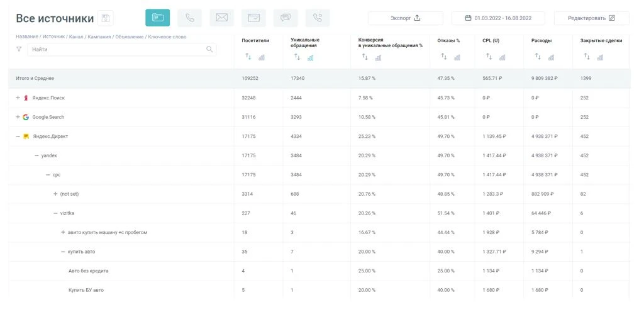This screenshot has width=644, height=319.
Task: Select the callback phone filter icon
Action: [318, 18]
